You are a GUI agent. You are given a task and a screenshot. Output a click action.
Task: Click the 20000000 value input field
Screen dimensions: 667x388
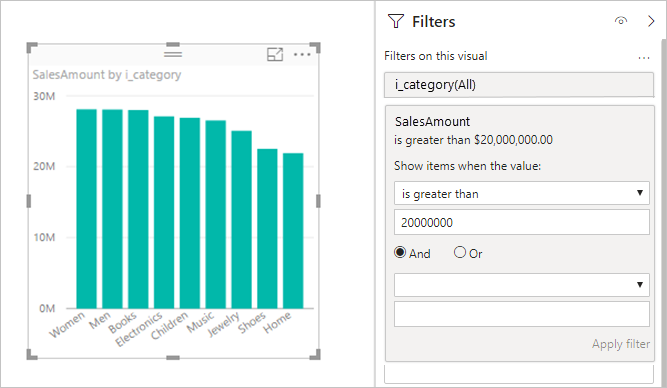coord(522,222)
